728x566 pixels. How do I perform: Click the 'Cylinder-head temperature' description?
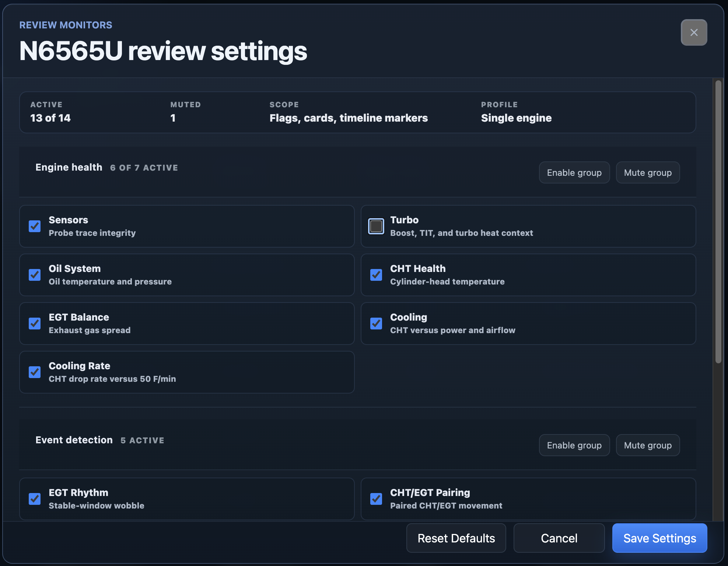point(447,282)
